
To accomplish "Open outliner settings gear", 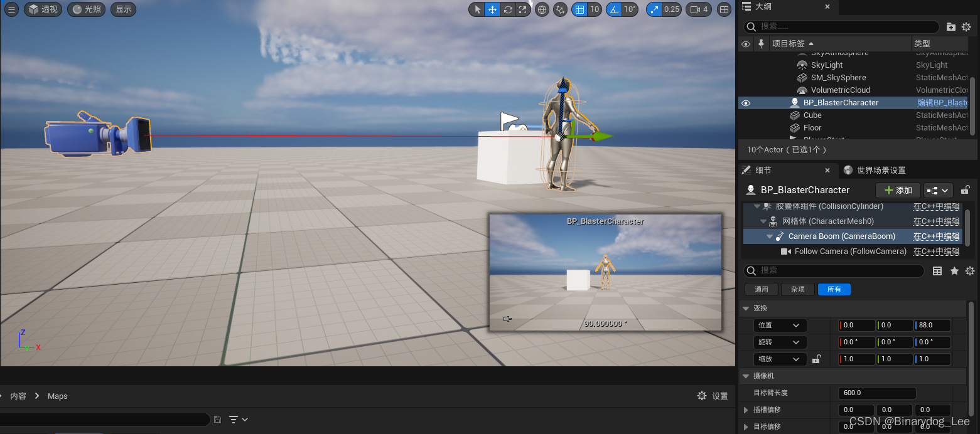I will pos(967,26).
